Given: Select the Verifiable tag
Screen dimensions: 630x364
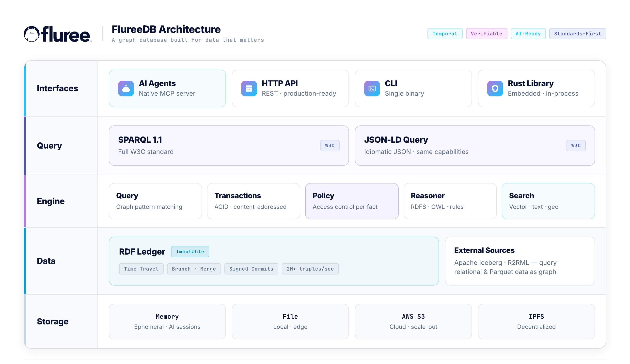Looking at the screenshot, I should (487, 34).
